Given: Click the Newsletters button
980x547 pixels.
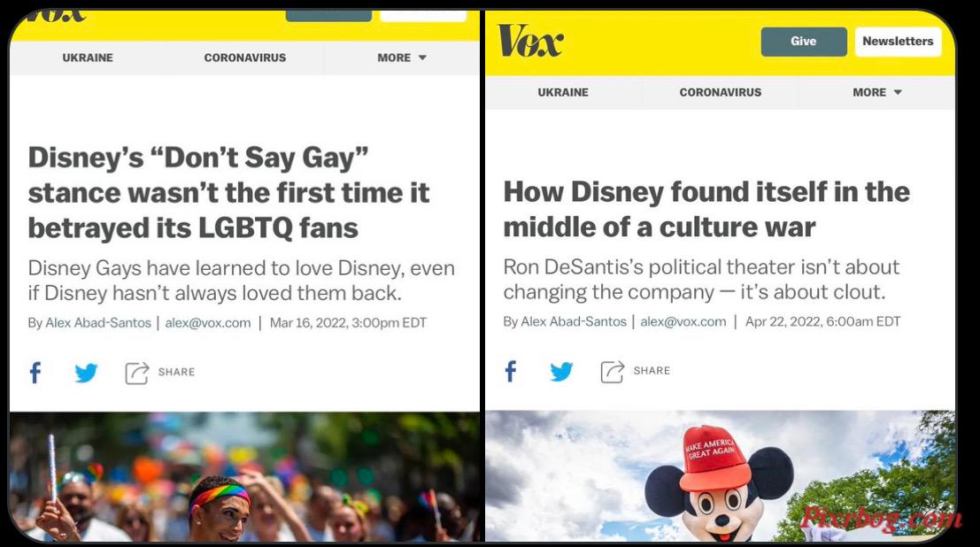Looking at the screenshot, I should 899,42.
